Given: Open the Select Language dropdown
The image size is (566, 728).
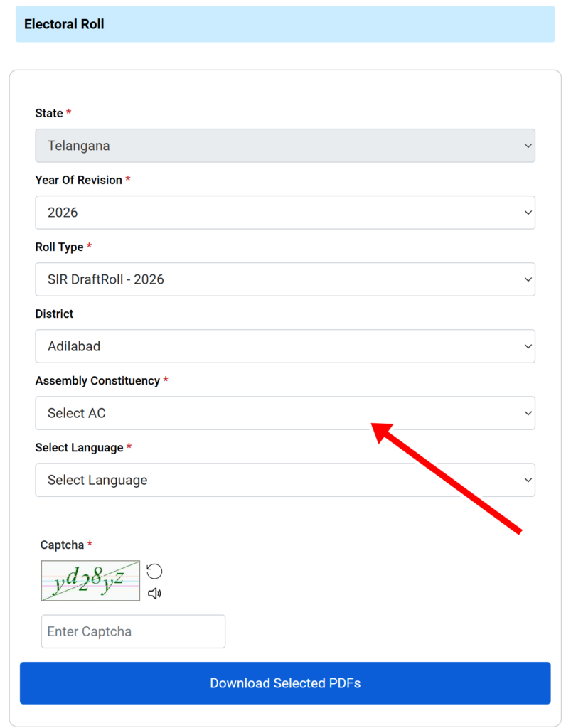Looking at the screenshot, I should click(x=285, y=480).
